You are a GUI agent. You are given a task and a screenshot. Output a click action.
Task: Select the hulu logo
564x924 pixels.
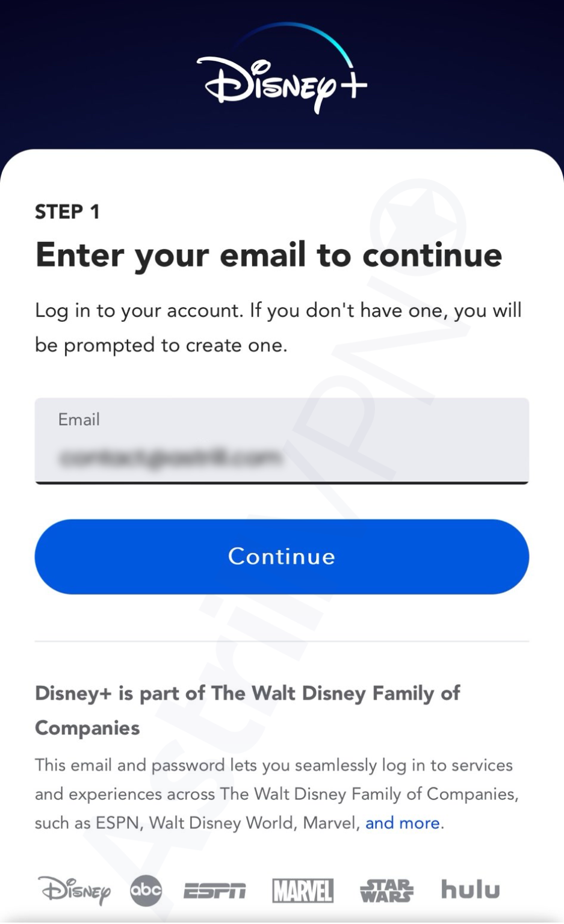pyautogui.click(x=470, y=889)
